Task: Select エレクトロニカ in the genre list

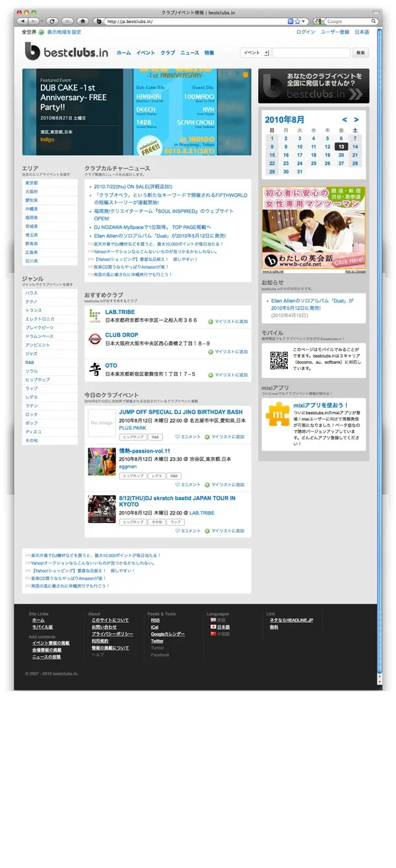Action: (x=40, y=319)
